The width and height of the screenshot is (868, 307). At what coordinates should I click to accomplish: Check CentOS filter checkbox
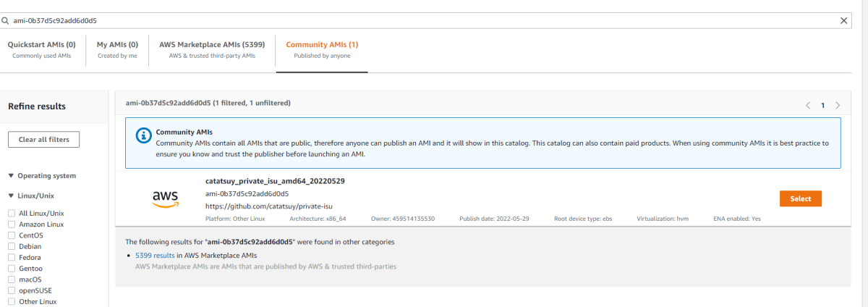[12, 235]
